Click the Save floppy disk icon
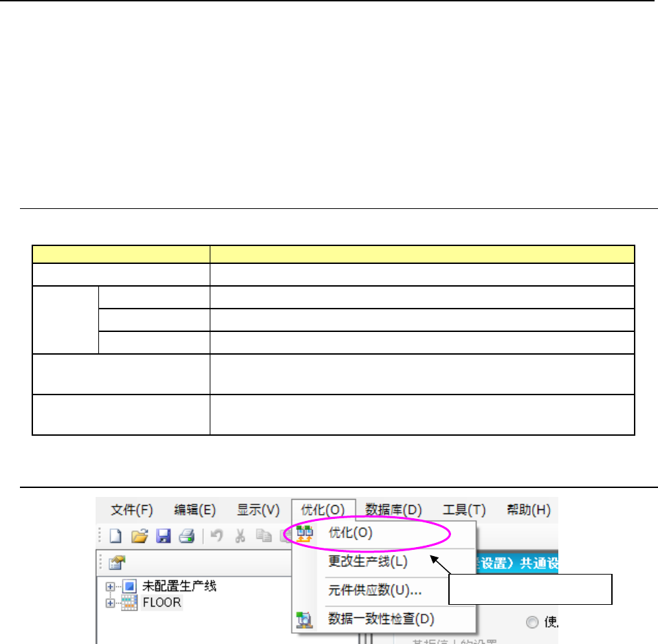 [163, 536]
